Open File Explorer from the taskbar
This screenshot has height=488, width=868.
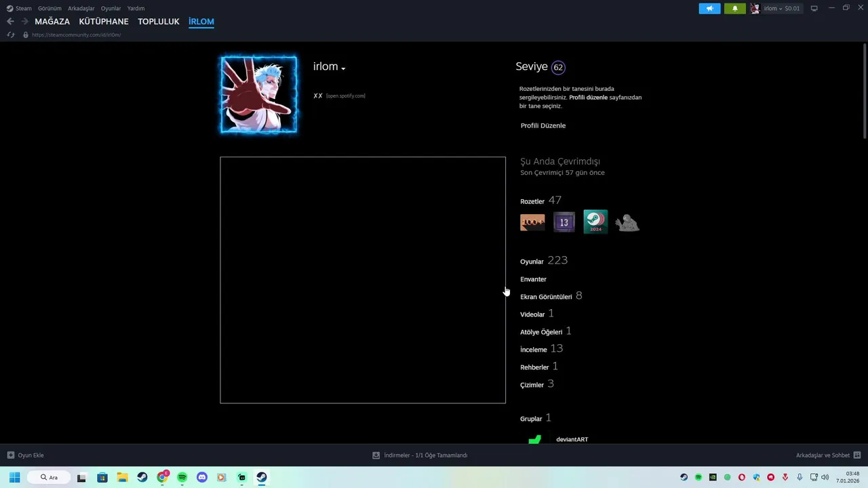(x=122, y=477)
